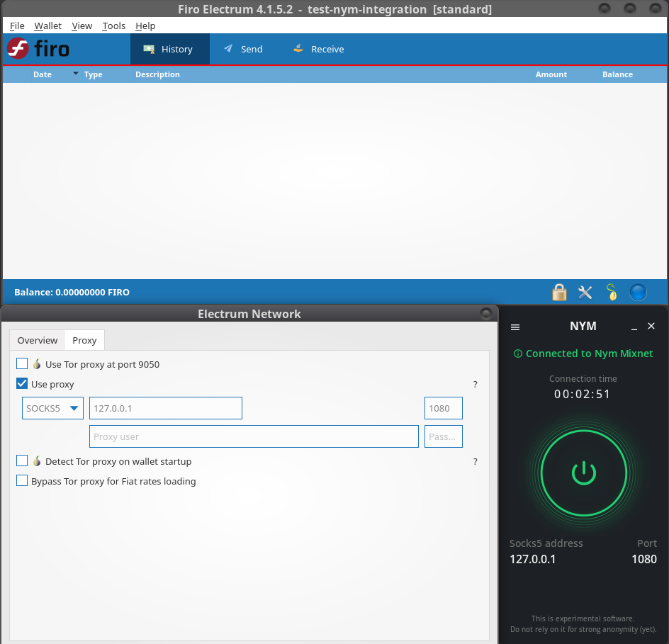Click onion icon next to Detect Tor proxy

[37, 461]
